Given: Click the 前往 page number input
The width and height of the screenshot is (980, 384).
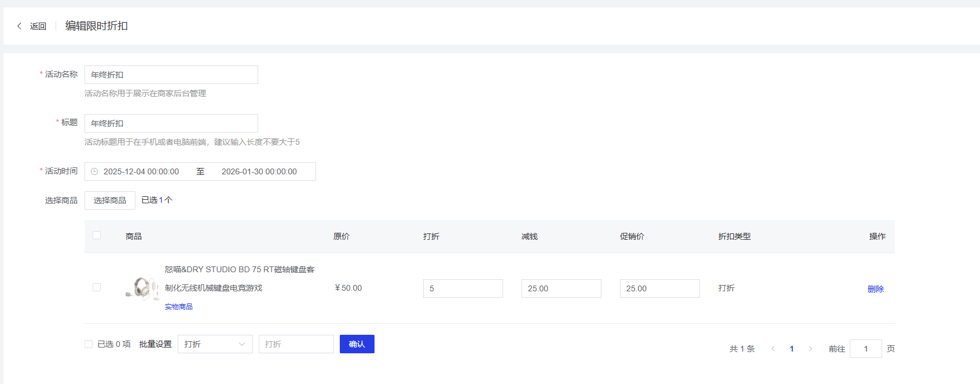Looking at the screenshot, I should (x=865, y=349).
